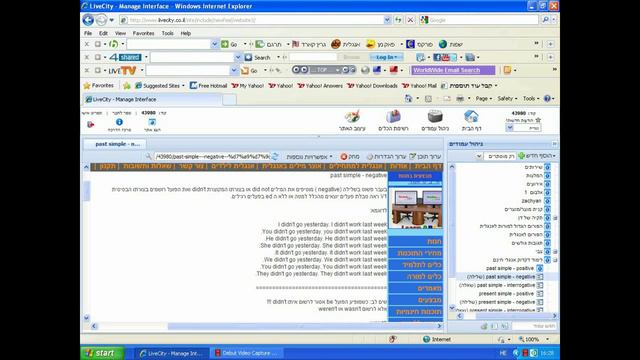
Task: Click the Stop loading X button
Action: point(411,20)
